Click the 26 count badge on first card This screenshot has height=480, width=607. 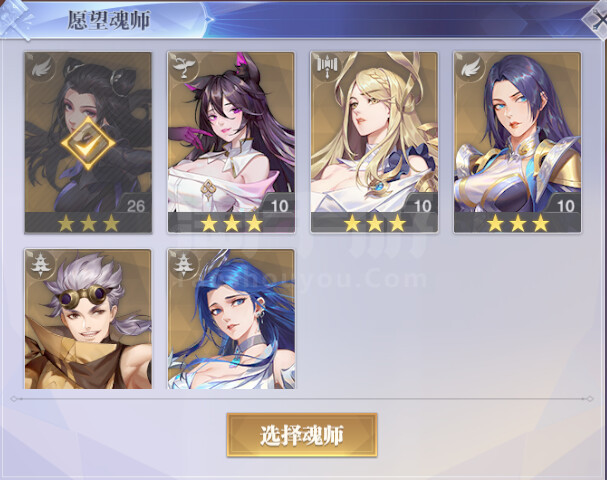point(136,206)
